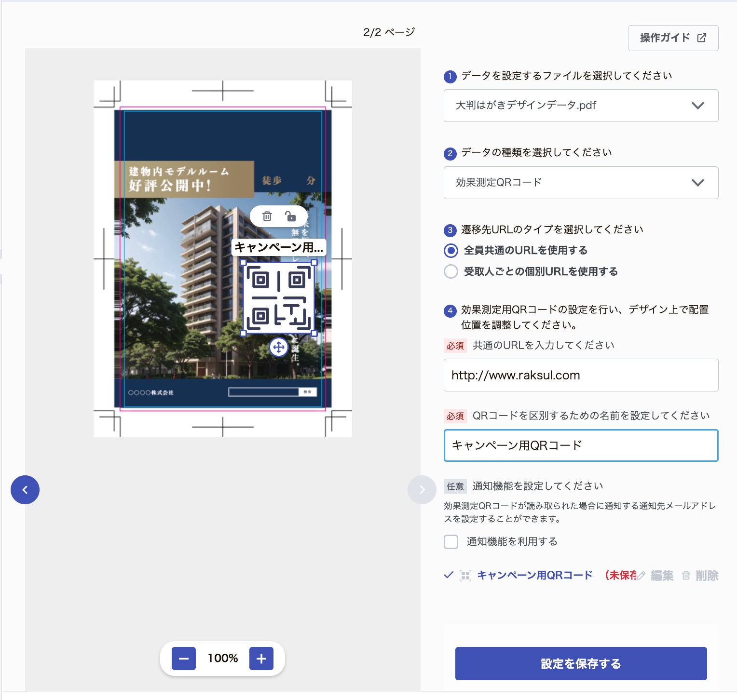
Task: Select 全員共通のURLを使用する radio option
Action: [x=451, y=250]
